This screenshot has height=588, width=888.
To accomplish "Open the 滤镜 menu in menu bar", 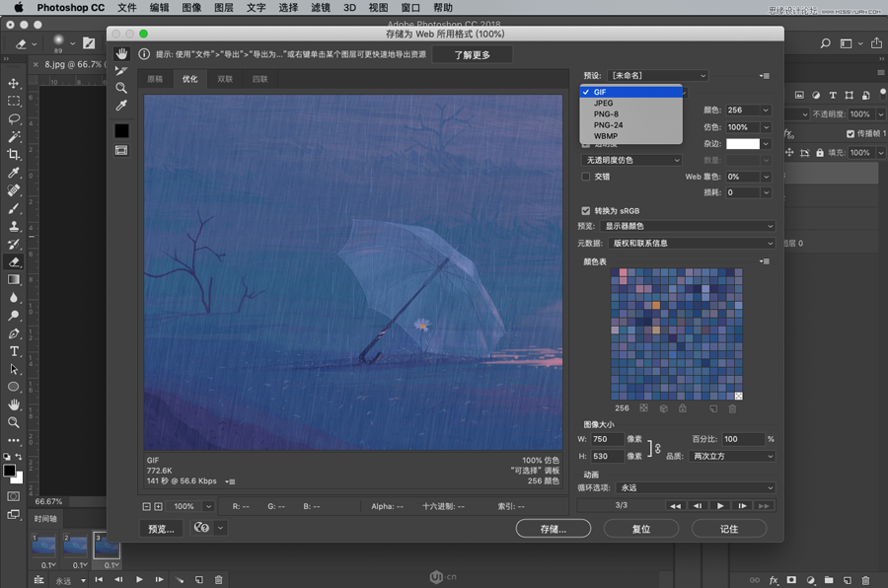I will 320,7.
